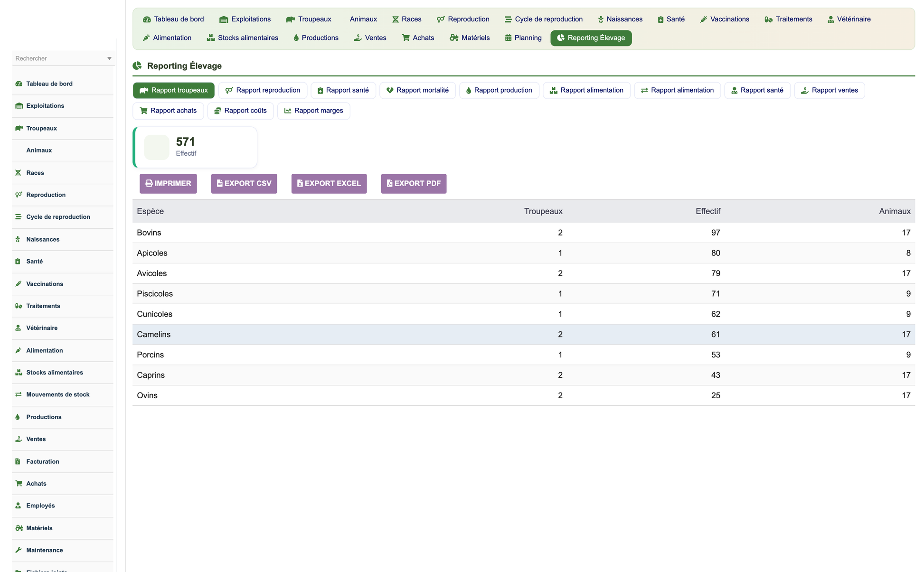Select the Bovins row name
Screen dimensions: 924x572
(x=149, y=233)
